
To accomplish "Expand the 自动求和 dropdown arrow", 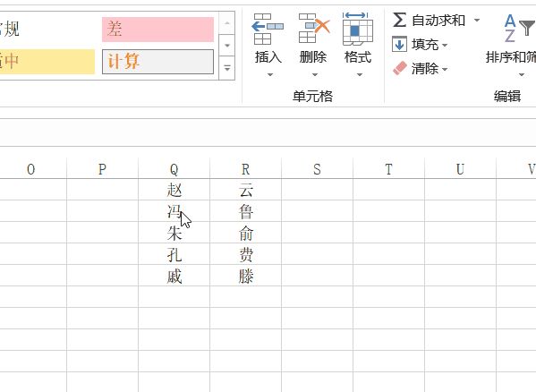I will [477, 21].
